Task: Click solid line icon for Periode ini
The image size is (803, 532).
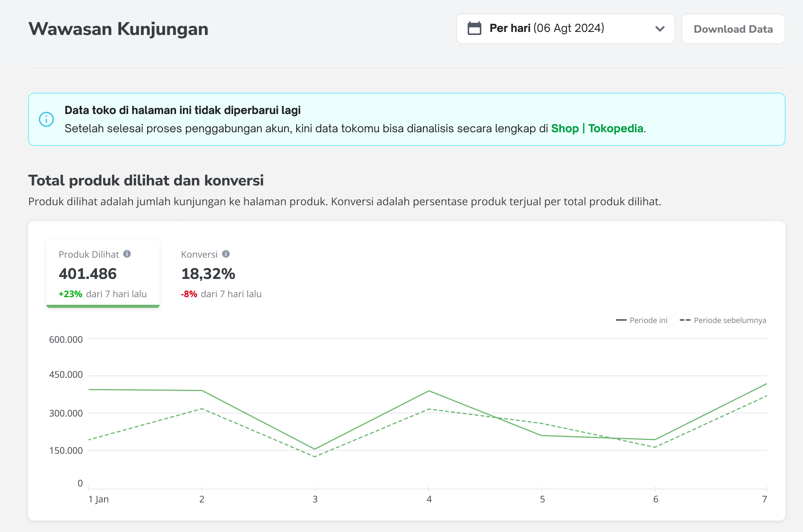Action: pyautogui.click(x=621, y=320)
